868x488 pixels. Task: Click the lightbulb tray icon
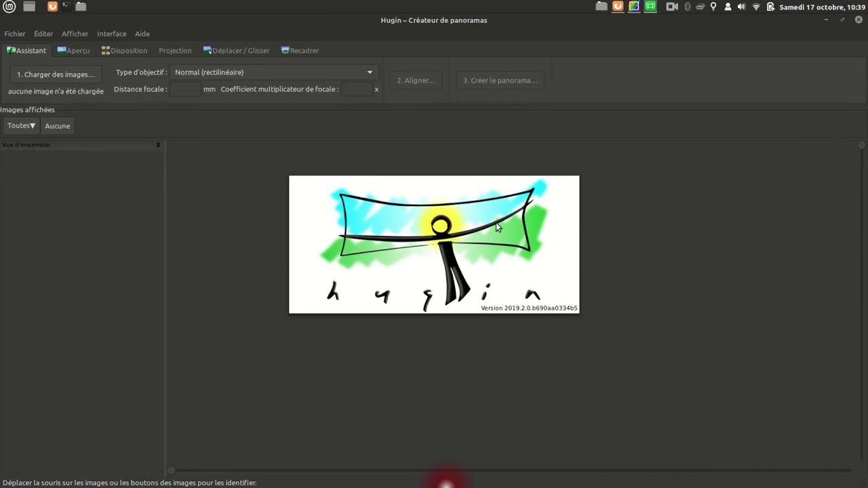(x=713, y=7)
